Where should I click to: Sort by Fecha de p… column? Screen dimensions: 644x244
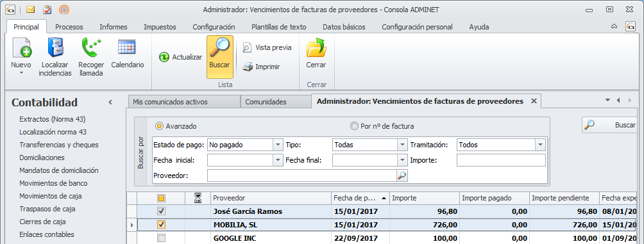(x=360, y=198)
